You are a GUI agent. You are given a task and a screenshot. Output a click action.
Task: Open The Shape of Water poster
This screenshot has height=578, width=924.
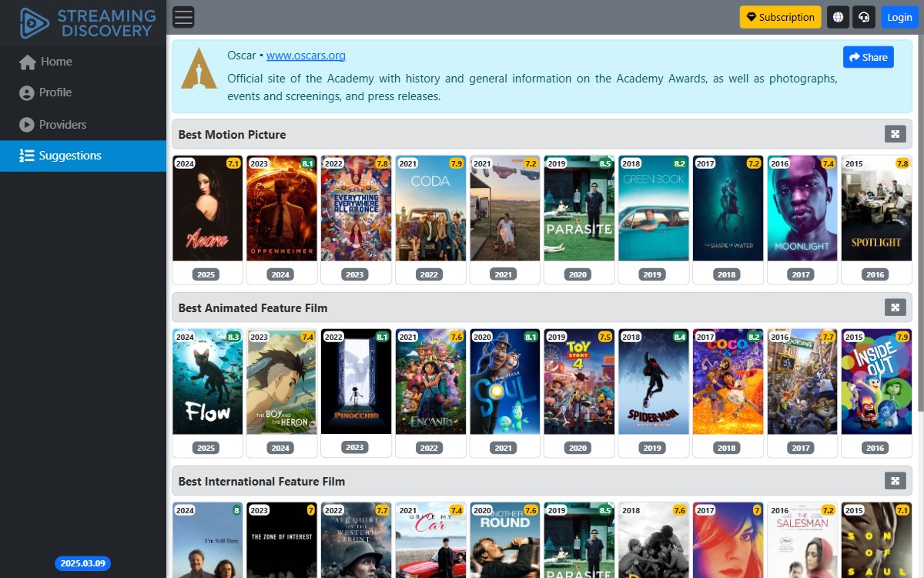tap(728, 208)
